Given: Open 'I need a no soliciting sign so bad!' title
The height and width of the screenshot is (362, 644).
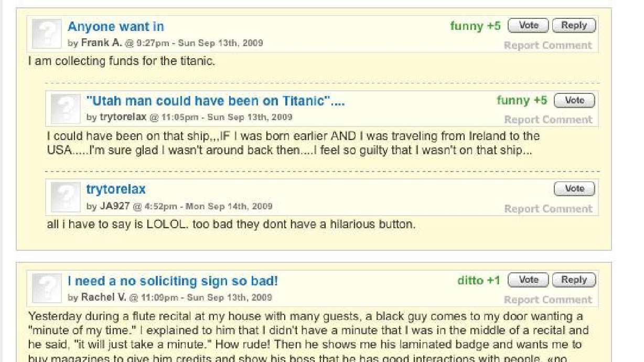Looking at the screenshot, I should [x=173, y=281].
